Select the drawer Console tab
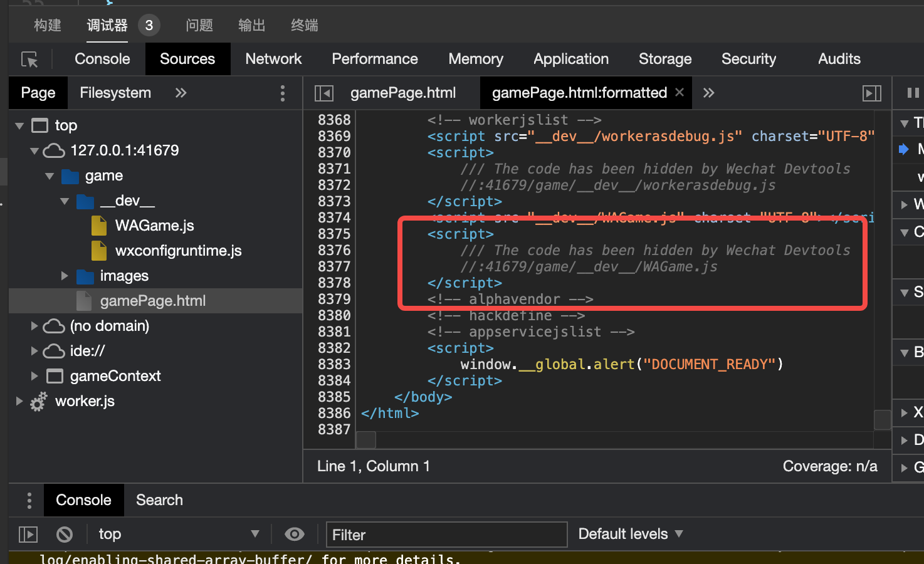 [x=83, y=500]
